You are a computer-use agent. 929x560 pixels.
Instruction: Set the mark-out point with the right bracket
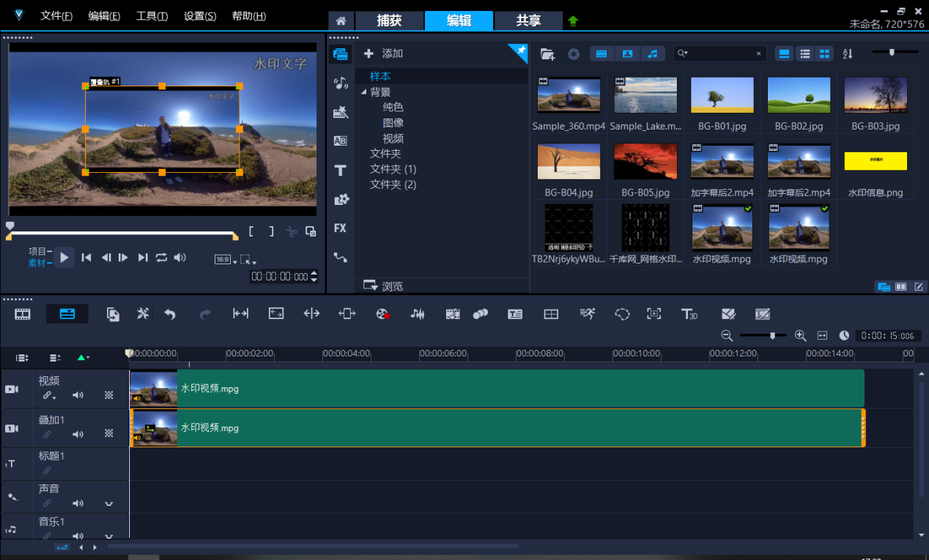(x=271, y=231)
